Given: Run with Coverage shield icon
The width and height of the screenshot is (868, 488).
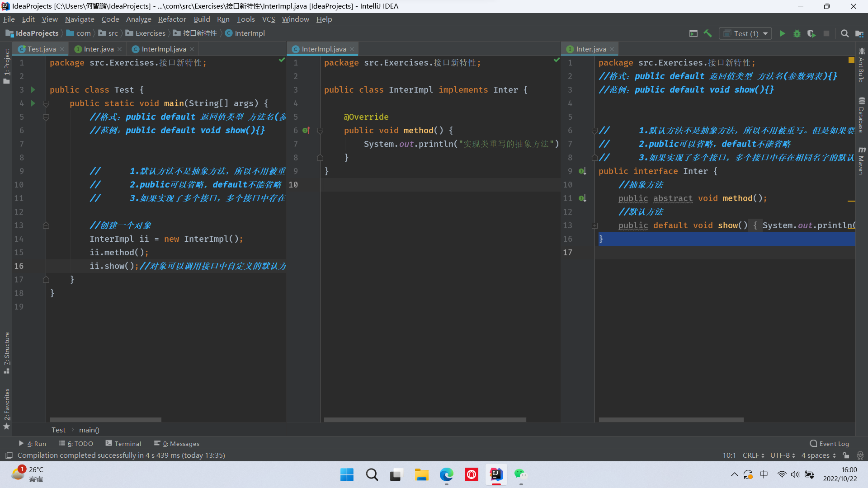Looking at the screenshot, I should [811, 33].
